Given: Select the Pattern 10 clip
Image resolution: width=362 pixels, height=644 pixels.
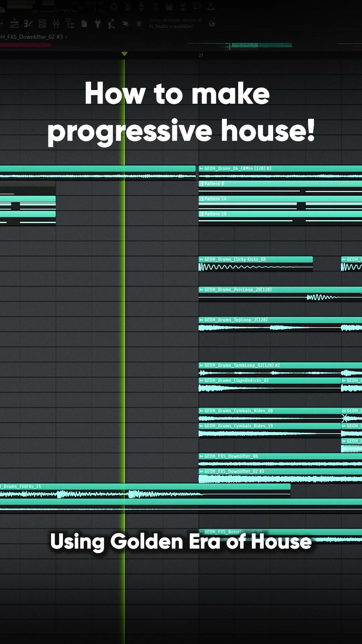Looking at the screenshot, I should (280, 217).
